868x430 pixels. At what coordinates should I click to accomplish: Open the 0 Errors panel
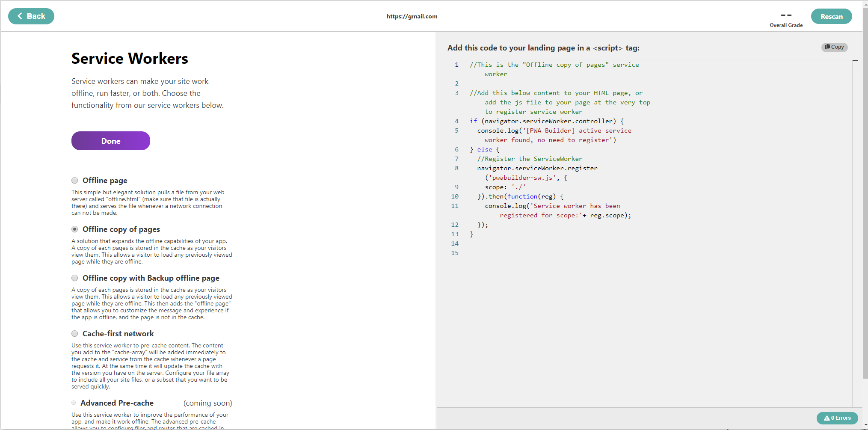(x=837, y=418)
